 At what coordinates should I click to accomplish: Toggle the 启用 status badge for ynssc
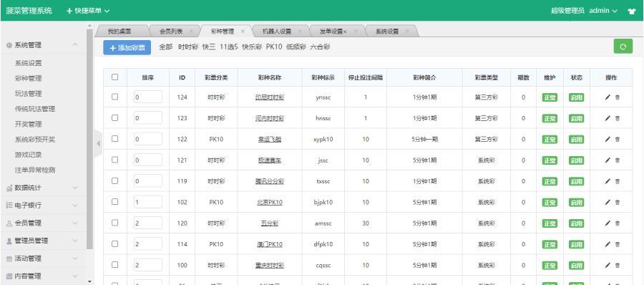tap(576, 97)
